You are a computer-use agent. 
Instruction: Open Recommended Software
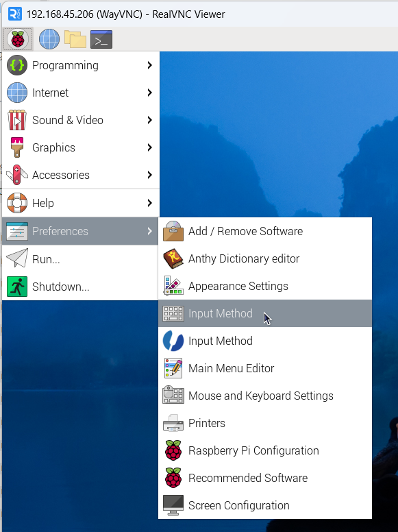(x=265, y=478)
